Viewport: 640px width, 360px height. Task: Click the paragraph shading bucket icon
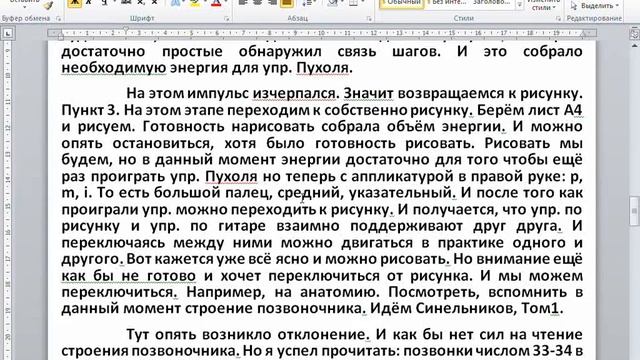pyautogui.click(x=333, y=3)
